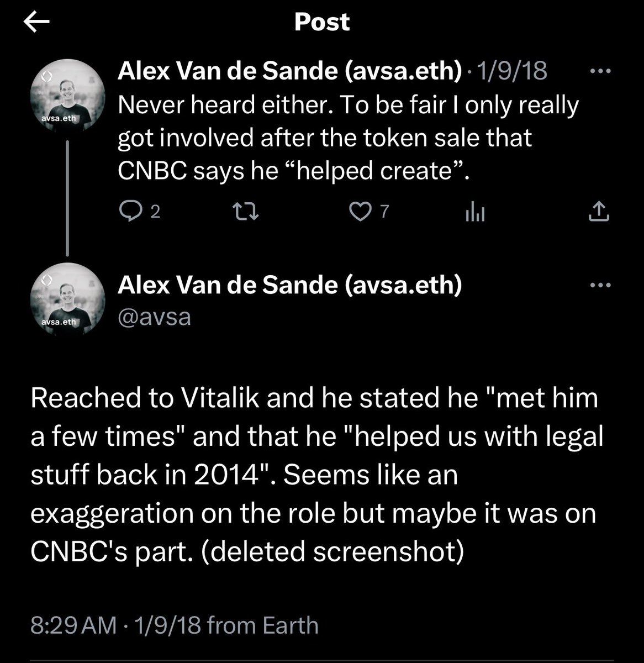Like the first tweet with the heart
The height and width of the screenshot is (663, 644).
pos(361,212)
